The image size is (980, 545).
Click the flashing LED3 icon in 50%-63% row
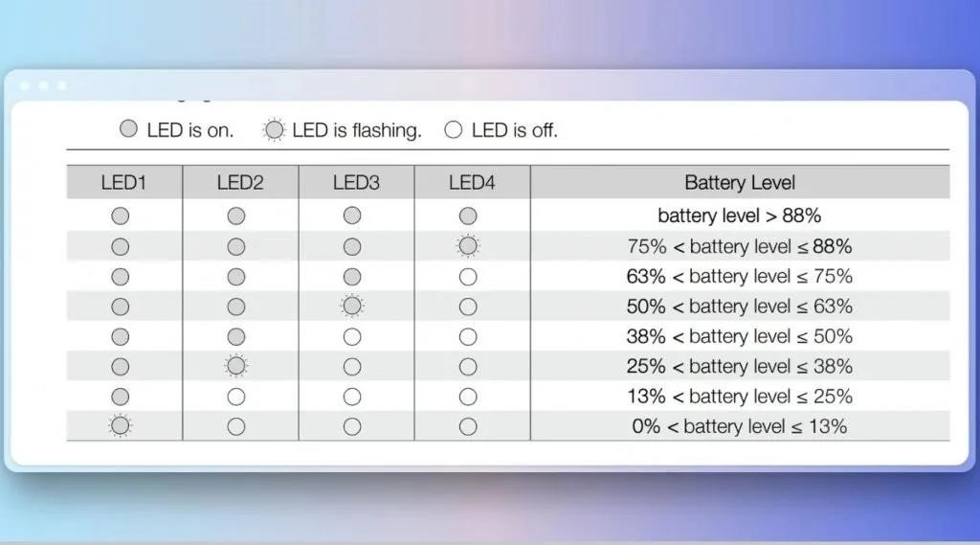(352, 307)
